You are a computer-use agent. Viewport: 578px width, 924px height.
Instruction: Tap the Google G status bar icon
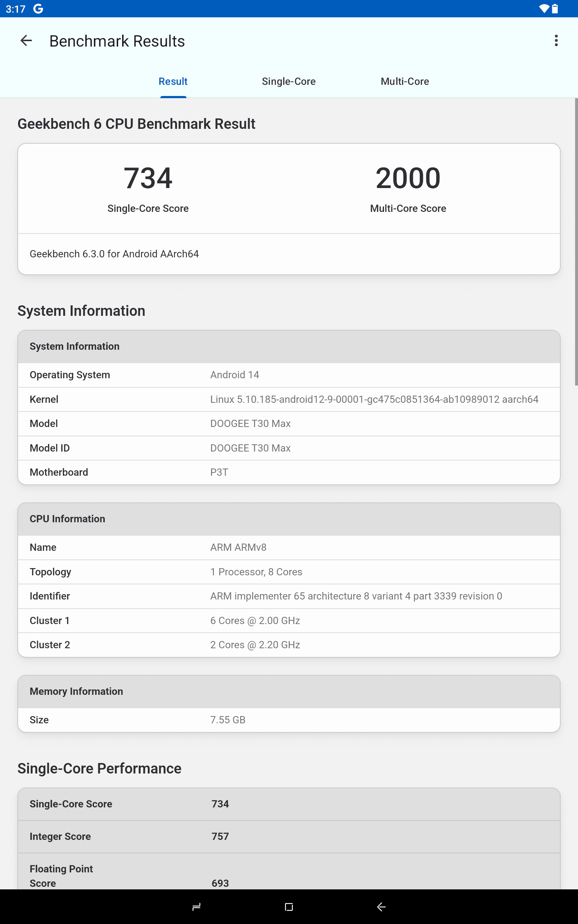click(38, 9)
